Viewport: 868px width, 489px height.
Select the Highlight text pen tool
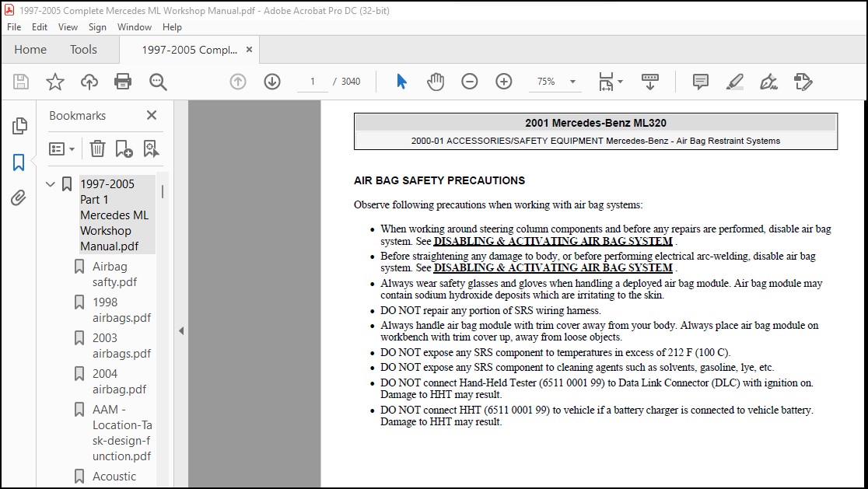coord(734,82)
